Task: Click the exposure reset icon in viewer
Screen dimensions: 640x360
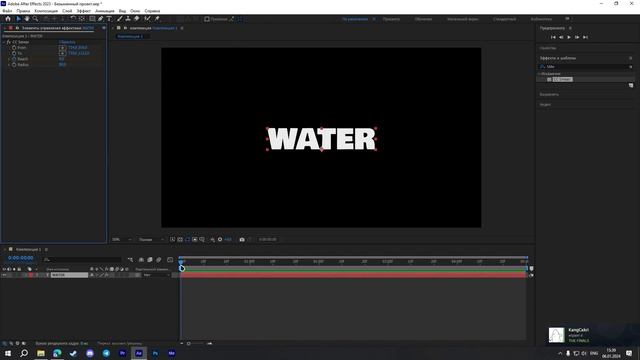Action: pyautogui.click(x=220, y=240)
